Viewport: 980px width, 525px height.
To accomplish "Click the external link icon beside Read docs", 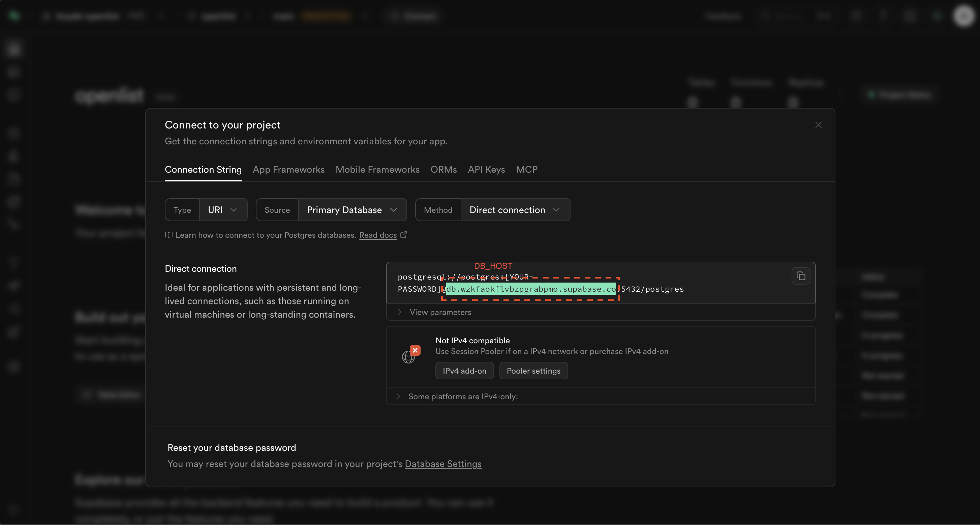I will (x=404, y=235).
